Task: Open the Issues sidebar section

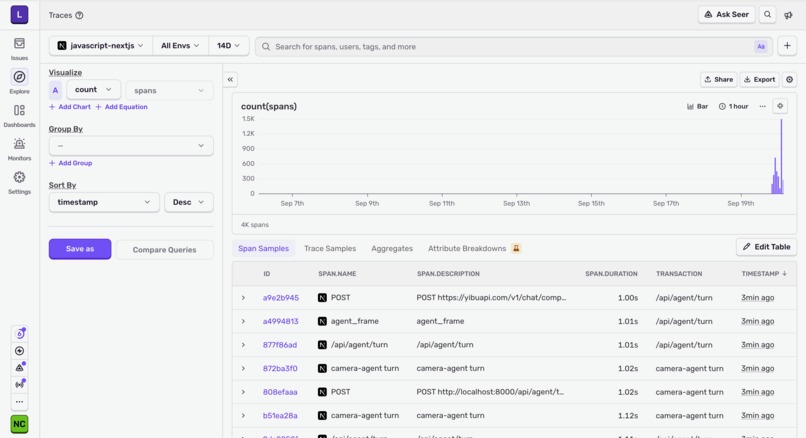Action: click(x=19, y=49)
